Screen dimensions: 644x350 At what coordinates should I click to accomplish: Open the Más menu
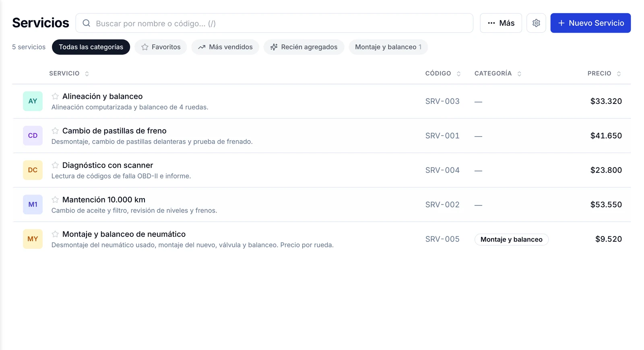[501, 23]
